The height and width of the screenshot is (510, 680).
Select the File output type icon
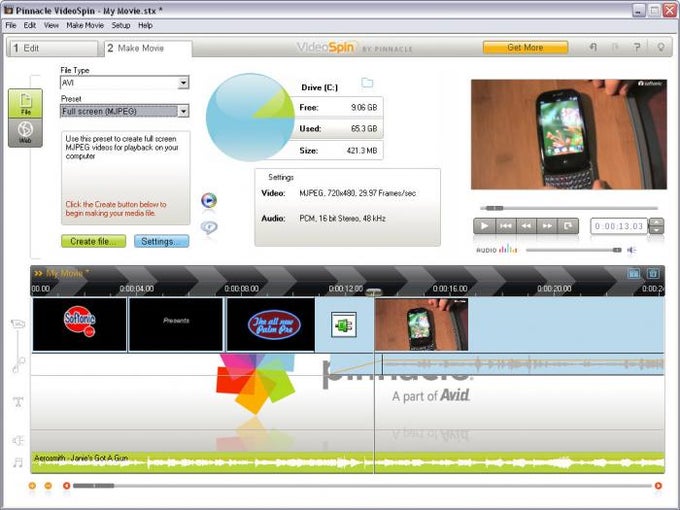point(25,103)
